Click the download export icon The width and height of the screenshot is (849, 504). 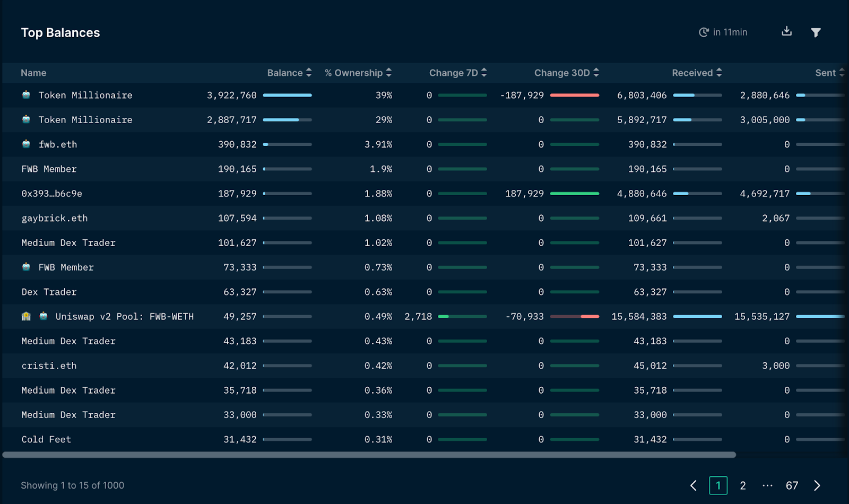click(x=786, y=32)
